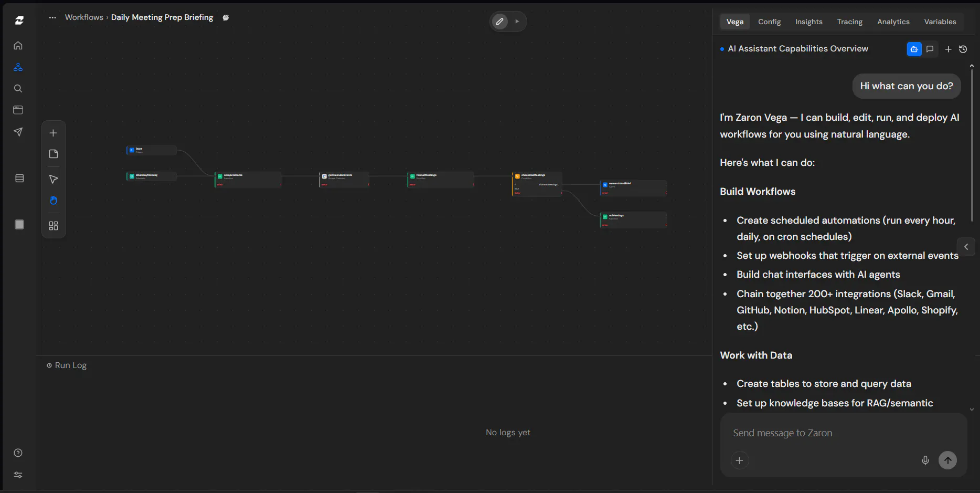Switch to chat mode with the speech bubble
Image resolution: width=980 pixels, height=493 pixels.
(x=930, y=49)
